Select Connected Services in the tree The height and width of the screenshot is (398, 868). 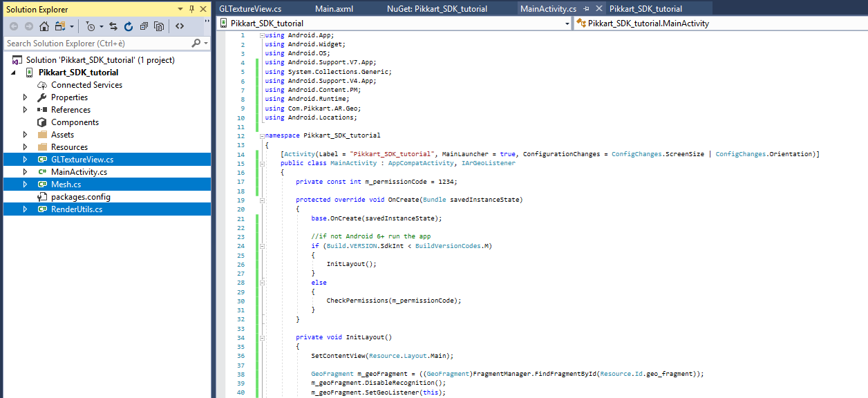pyautogui.click(x=86, y=85)
